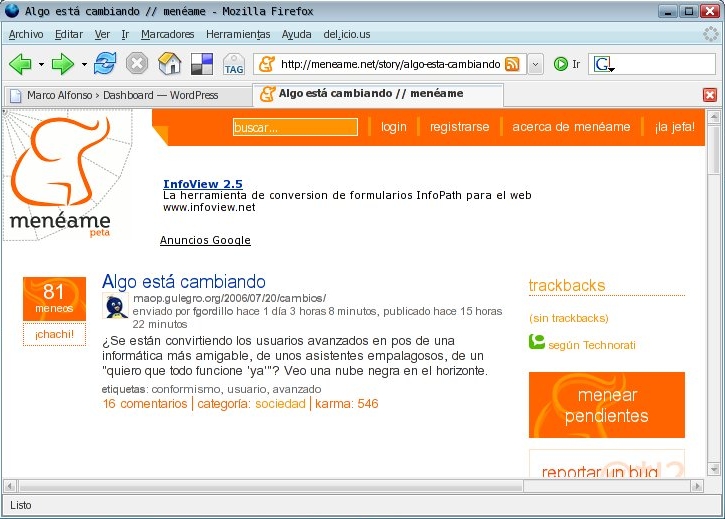Click the green Ir go button

click(567, 64)
